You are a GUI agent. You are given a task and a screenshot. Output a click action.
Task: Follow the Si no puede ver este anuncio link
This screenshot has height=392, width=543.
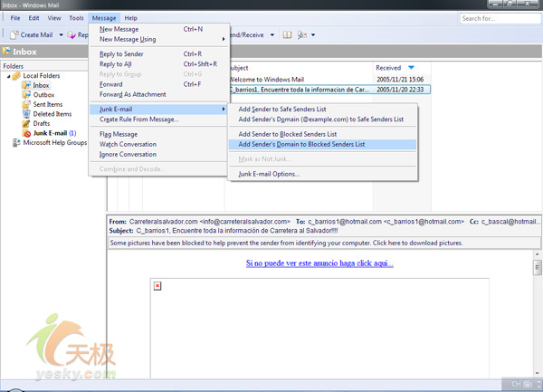319,263
